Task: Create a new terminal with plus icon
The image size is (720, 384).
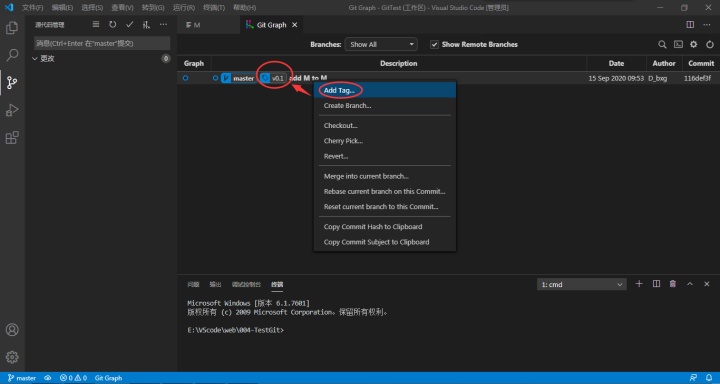Action: (639, 284)
